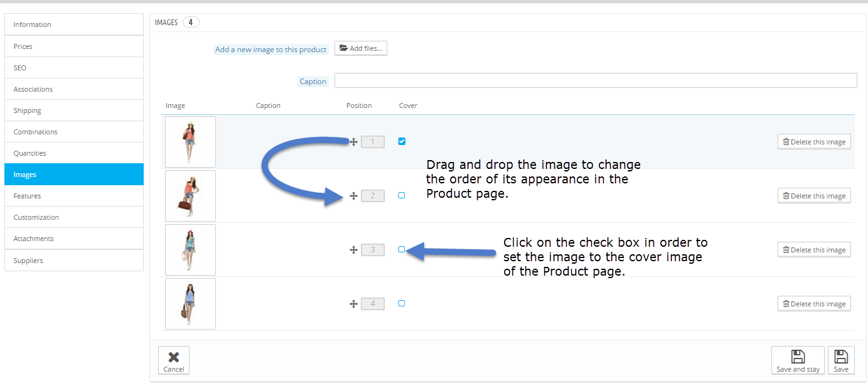Enable cover checkbox for fourth image
The image size is (868, 383).
tap(402, 303)
